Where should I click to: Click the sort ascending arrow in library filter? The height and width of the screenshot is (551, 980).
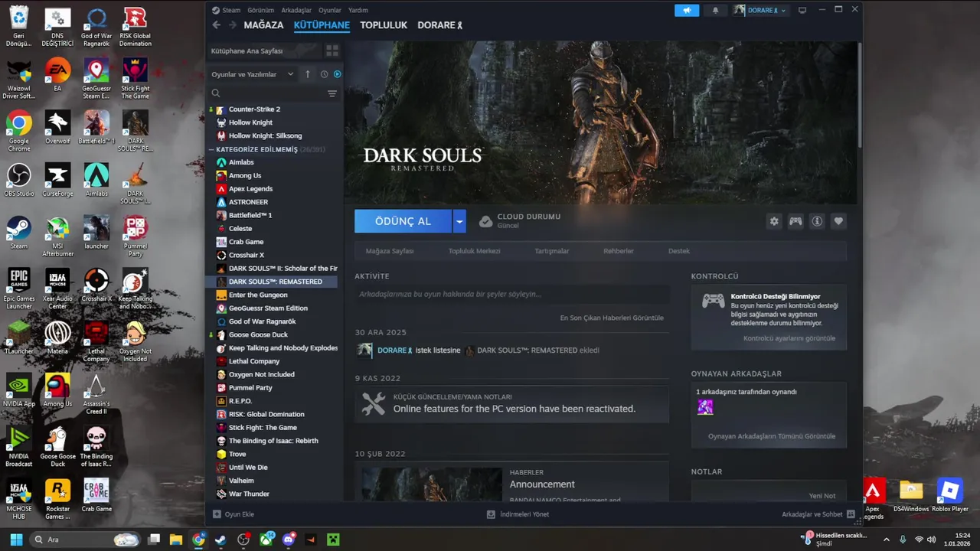pos(308,74)
